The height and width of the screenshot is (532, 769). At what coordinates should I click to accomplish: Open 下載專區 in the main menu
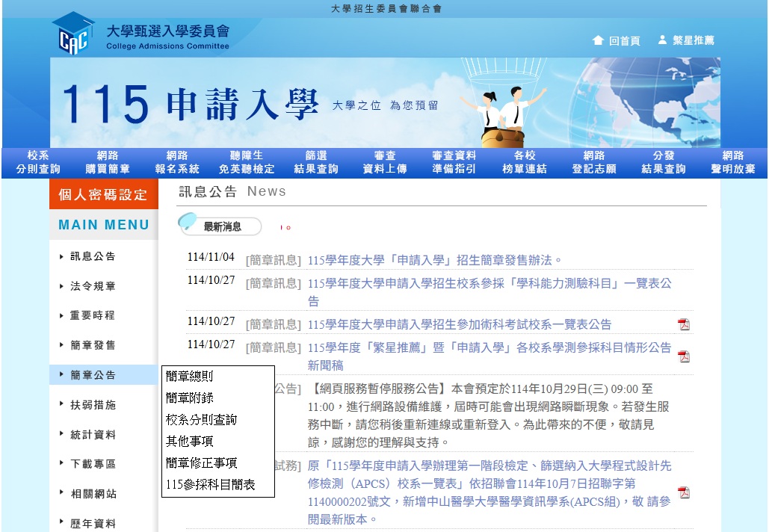(x=93, y=464)
